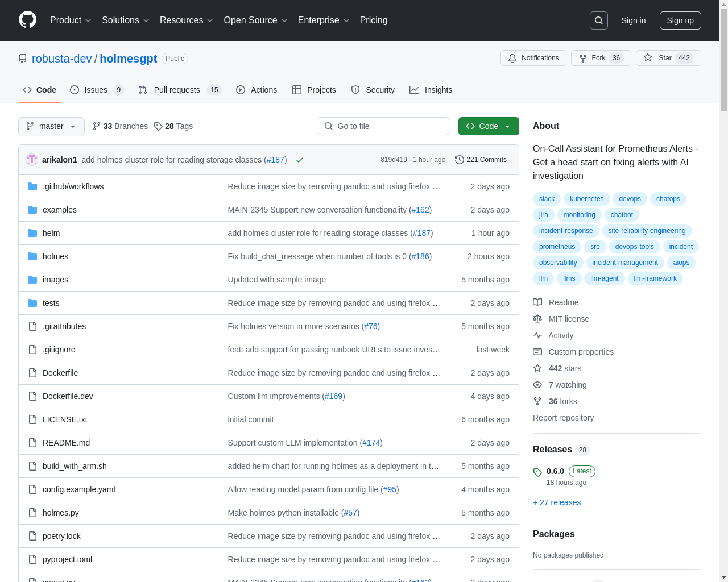This screenshot has width=728, height=582.
Task: Click the LICENSE.txt file icon
Action: point(32,419)
